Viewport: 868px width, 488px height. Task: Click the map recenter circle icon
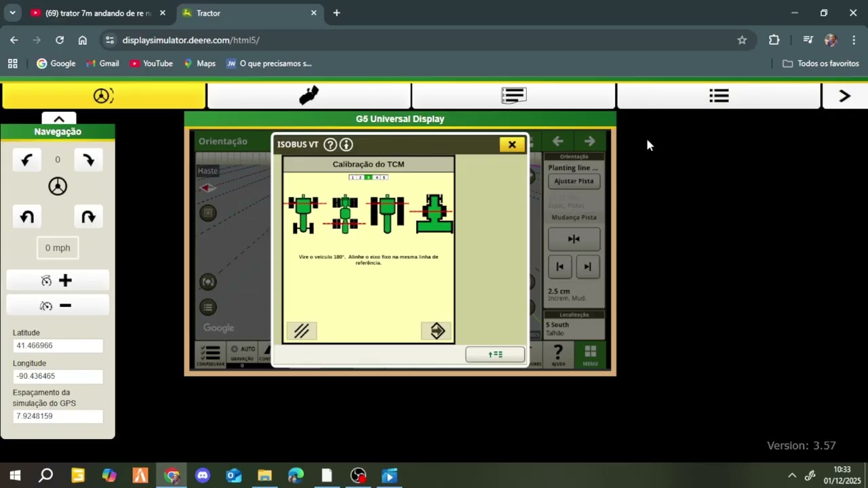click(x=208, y=282)
